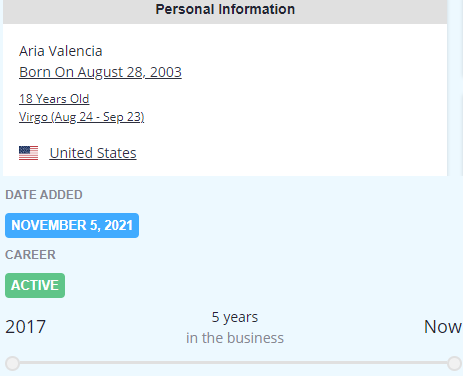Click the 5 years duration text

(235, 317)
